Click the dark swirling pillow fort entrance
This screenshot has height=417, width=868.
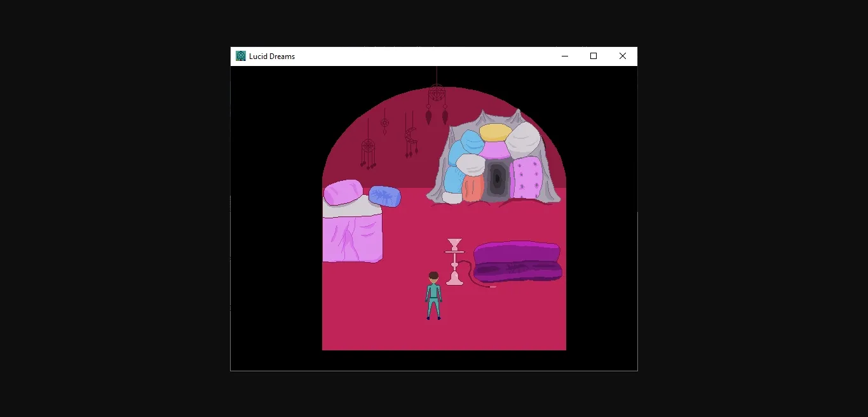(496, 179)
